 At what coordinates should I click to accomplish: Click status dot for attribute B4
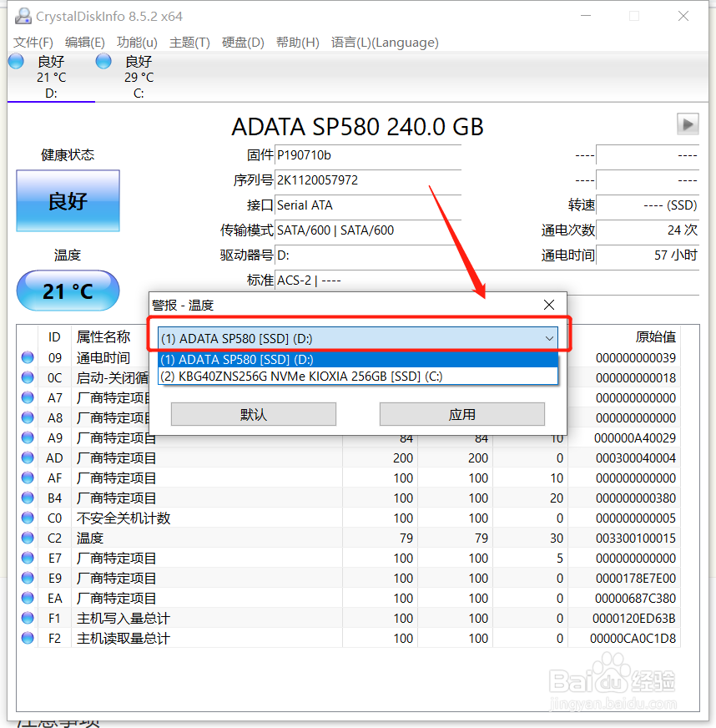pyautogui.click(x=28, y=498)
